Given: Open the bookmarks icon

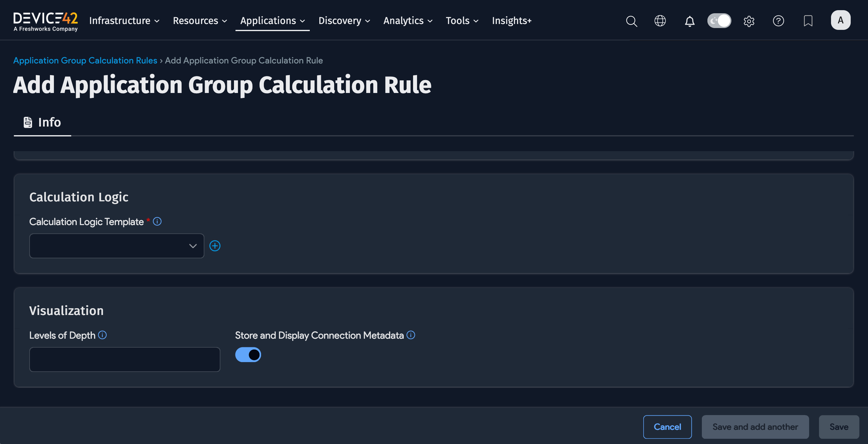Looking at the screenshot, I should pos(808,21).
